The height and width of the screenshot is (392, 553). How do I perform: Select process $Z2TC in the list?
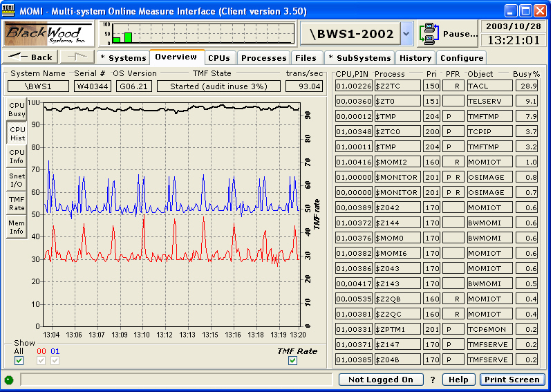(x=397, y=86)
